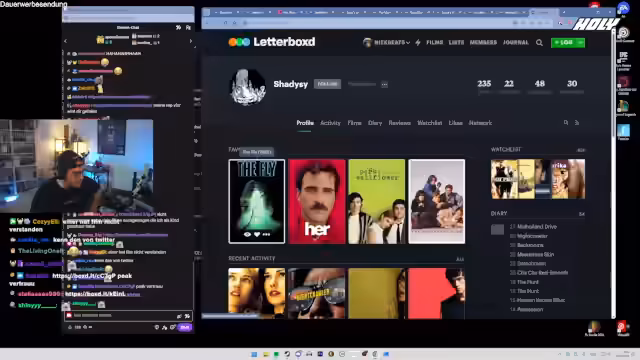Open the Her favorite poster
This screenshot has width=640, height=360.
click(x=317, y=201)
